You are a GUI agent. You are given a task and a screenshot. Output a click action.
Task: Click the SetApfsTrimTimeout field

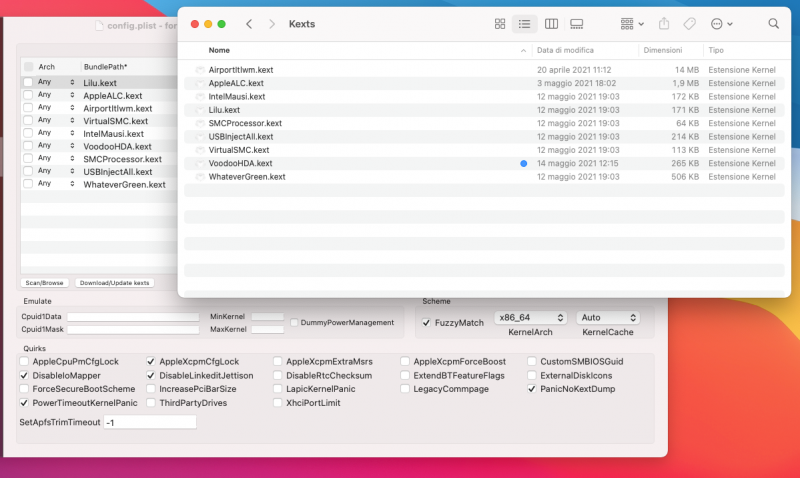tap(150, 422)
